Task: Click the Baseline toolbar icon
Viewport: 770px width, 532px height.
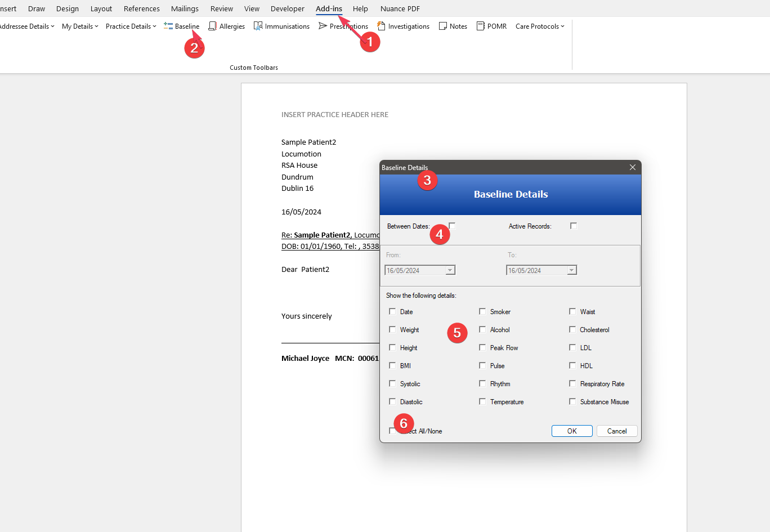Action: (x=168, y=26)
